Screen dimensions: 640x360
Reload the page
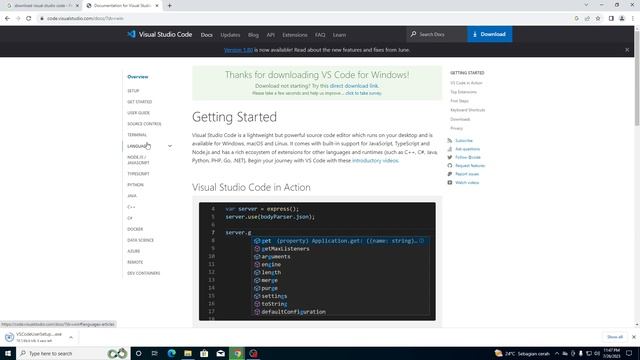click(x=29, y=18)
